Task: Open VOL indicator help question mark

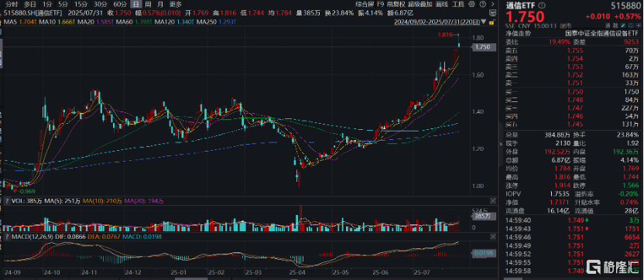Action: tap(6, 201)
